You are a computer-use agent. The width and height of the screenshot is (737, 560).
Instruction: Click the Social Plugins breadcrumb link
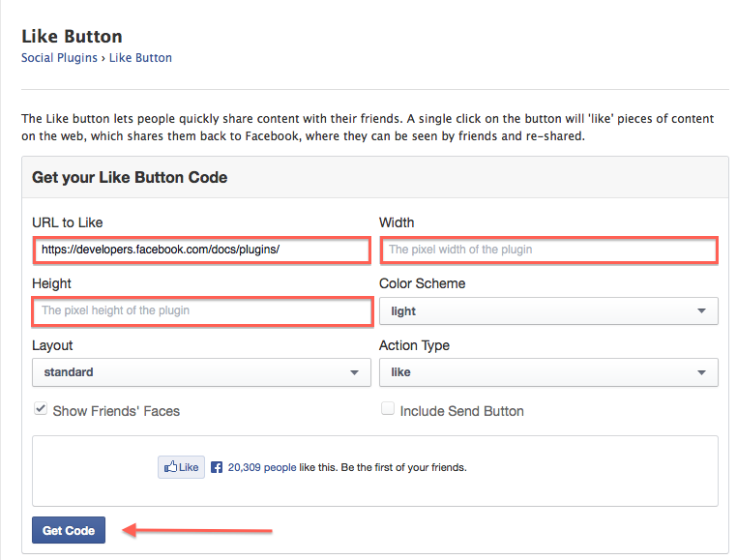pos(60,58)
